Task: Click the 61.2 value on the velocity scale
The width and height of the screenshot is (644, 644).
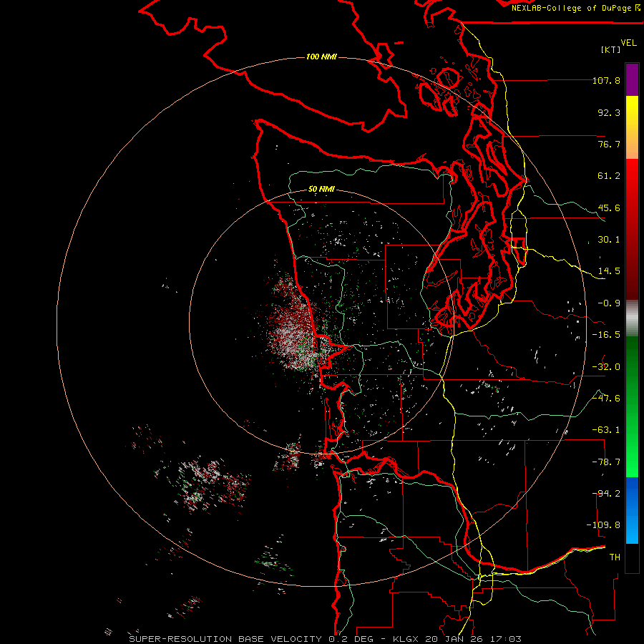Action: point(609,176)
